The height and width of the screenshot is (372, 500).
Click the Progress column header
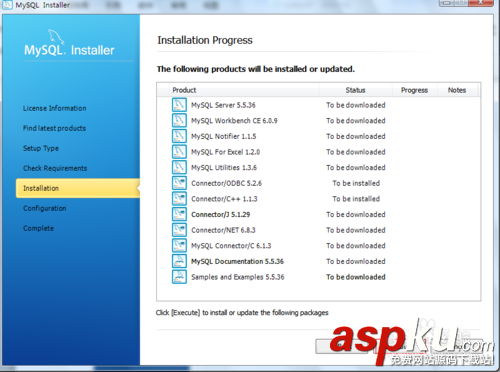(x=414, y=90)
